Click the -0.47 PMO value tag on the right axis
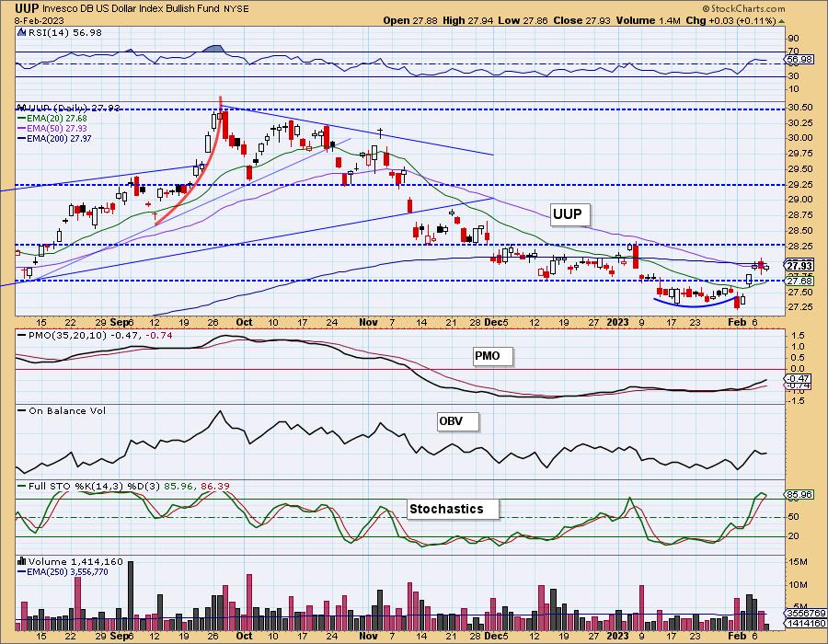The width and height of the screenshot is (828, 644). coord(799,379)
